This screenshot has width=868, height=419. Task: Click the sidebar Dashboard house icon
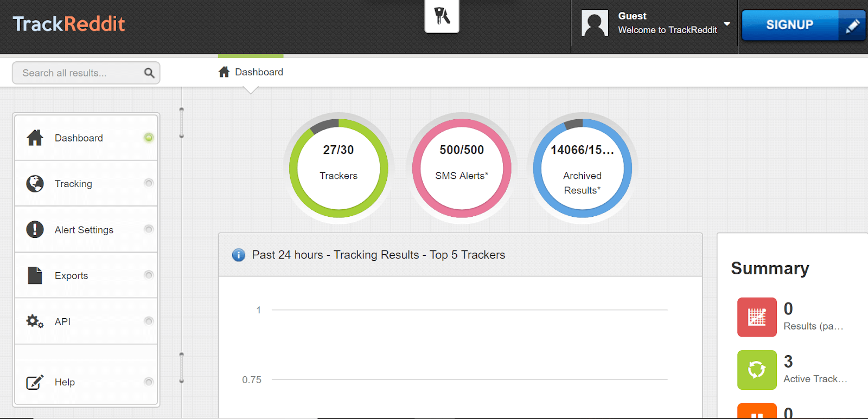(x=35, y=138)
